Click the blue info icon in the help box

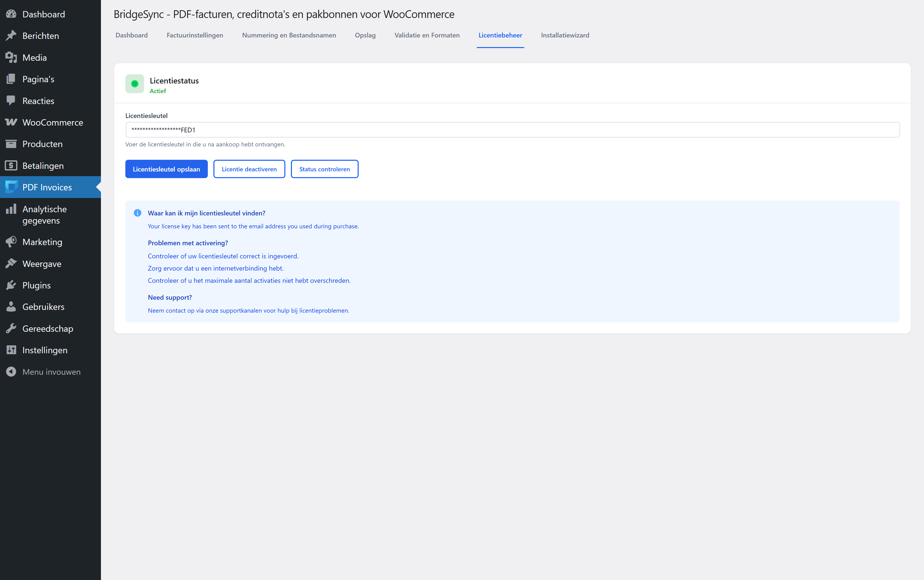[x=137, y=213]
